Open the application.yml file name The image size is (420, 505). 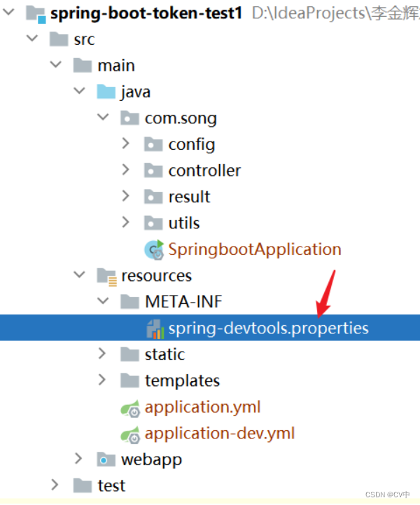point(203,408)
